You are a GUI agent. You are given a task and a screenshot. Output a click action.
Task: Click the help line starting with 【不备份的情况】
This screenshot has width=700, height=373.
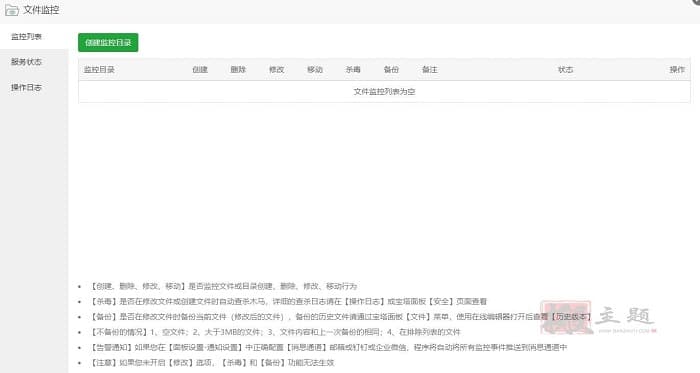point(275,332)
